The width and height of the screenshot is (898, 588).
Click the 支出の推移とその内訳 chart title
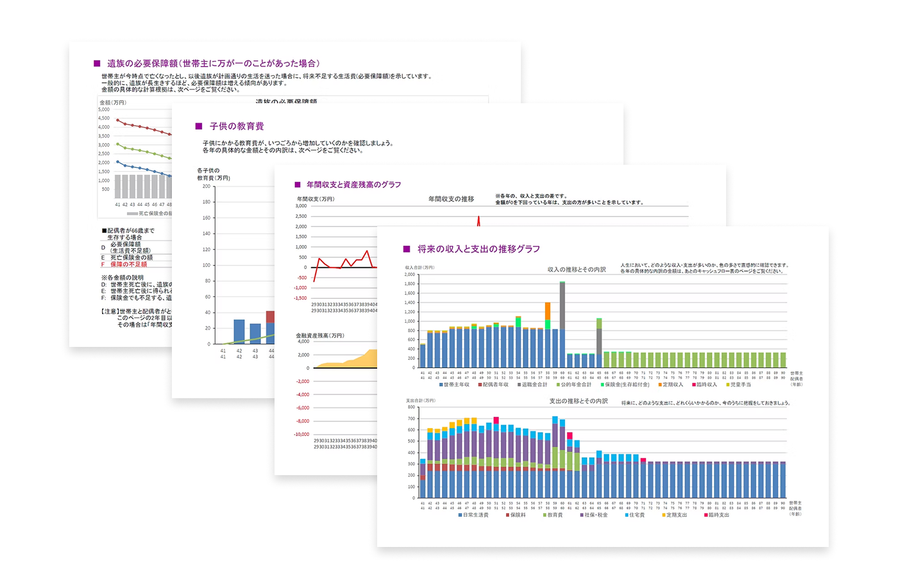coord(578,401)
